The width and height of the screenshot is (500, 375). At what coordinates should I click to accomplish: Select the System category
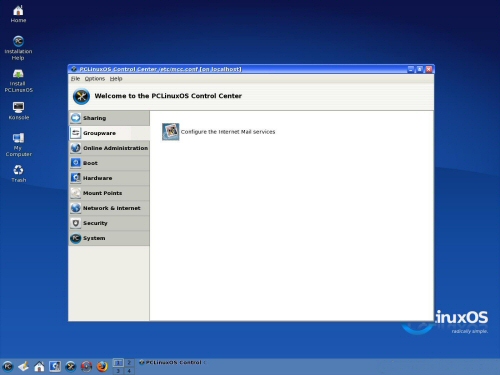click(x=109, y=238)
